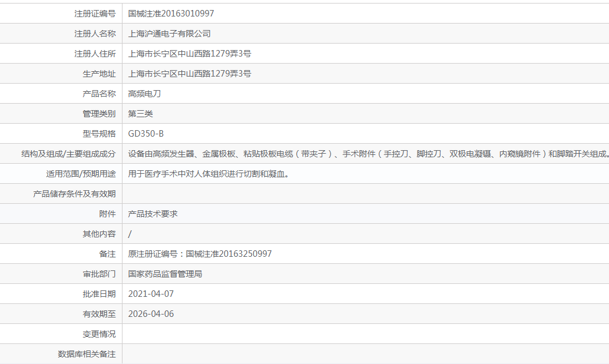The image size is (609, 364).
Task: Click management category value 第三类
Action: pos(141,114)
